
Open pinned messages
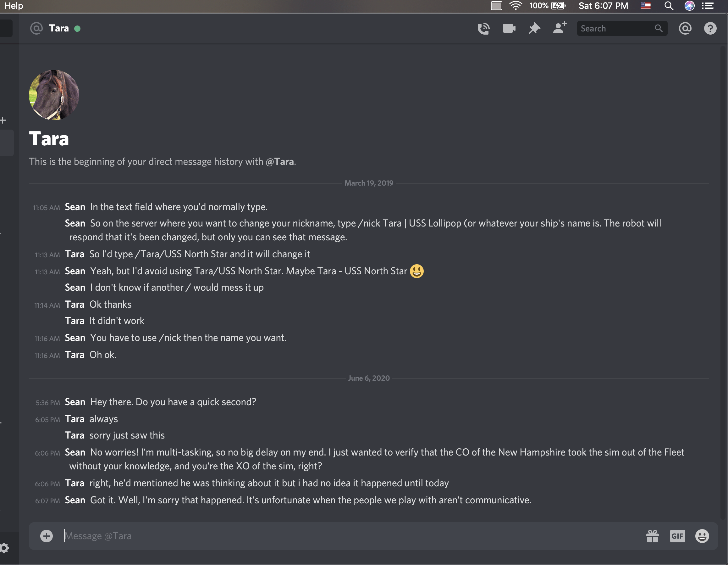(x=534, y=29)
